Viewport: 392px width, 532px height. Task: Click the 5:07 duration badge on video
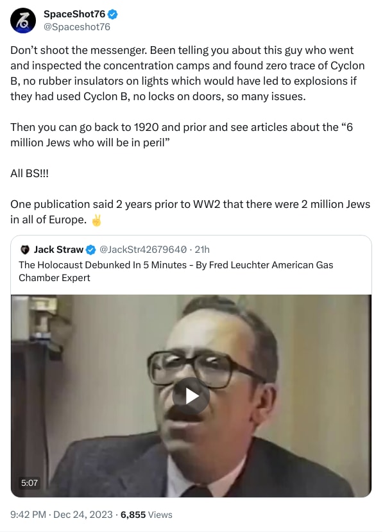tap(29, 483)
